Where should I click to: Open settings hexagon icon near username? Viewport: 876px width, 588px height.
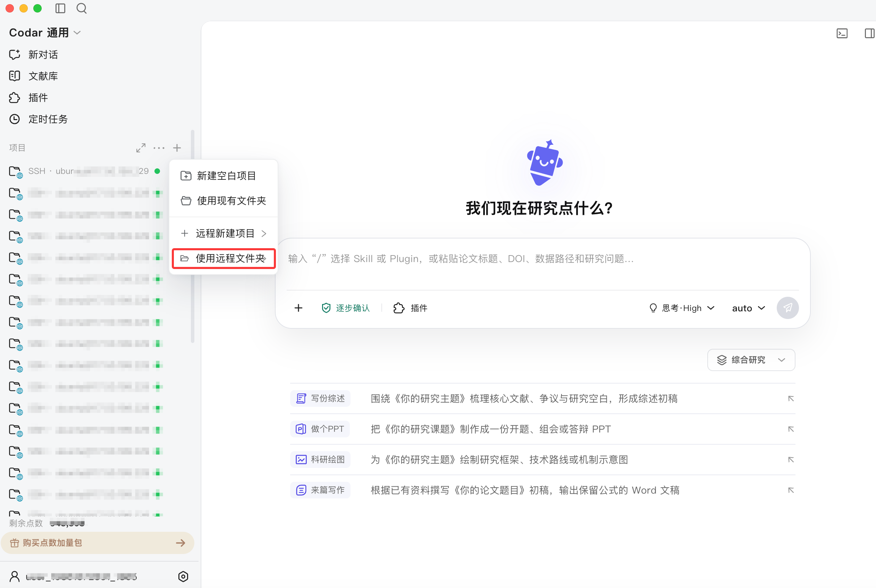[183, 577]
